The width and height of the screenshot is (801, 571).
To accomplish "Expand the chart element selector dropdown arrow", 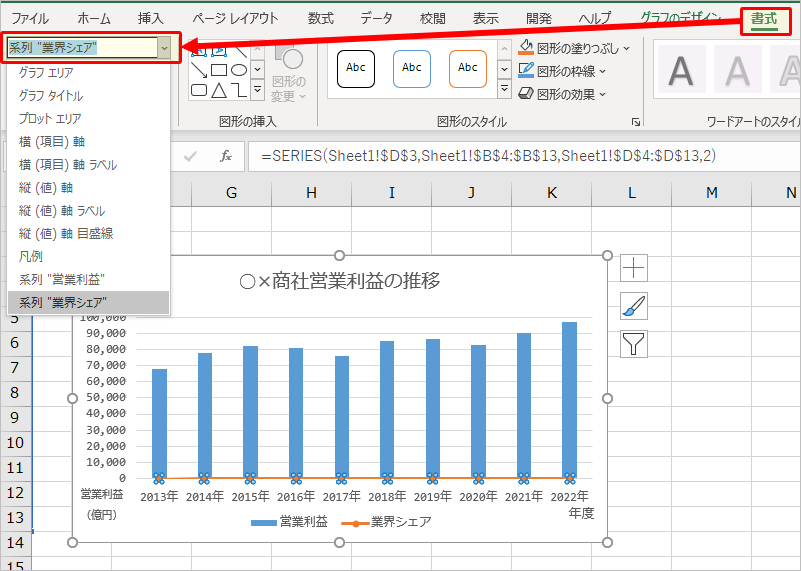I will point(164,47).
